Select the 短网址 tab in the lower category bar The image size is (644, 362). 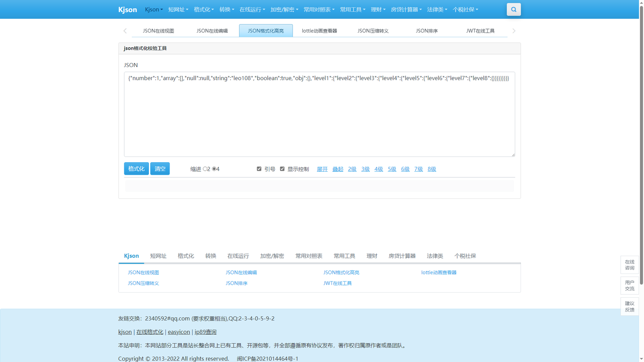click(158, 256)
